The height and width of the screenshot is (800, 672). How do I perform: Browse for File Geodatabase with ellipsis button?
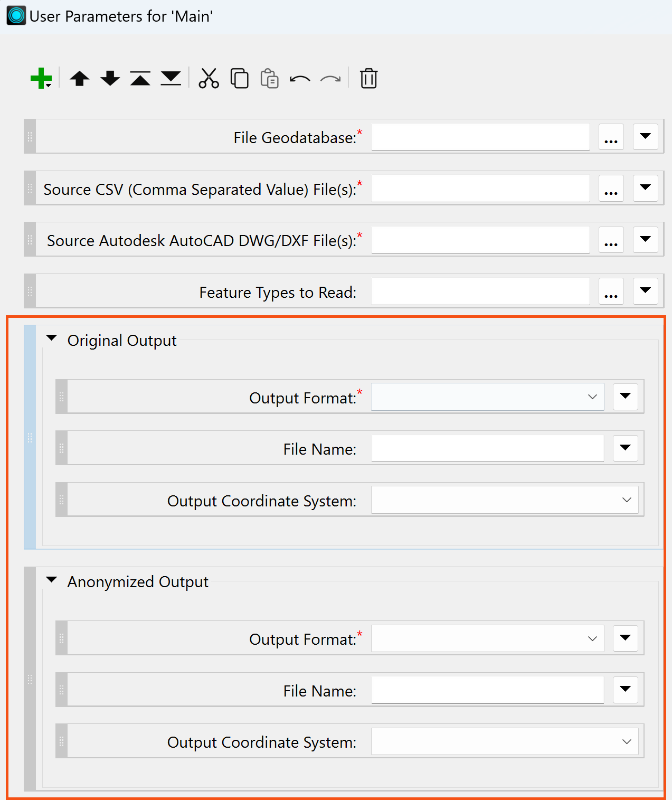tap(611, 137)
